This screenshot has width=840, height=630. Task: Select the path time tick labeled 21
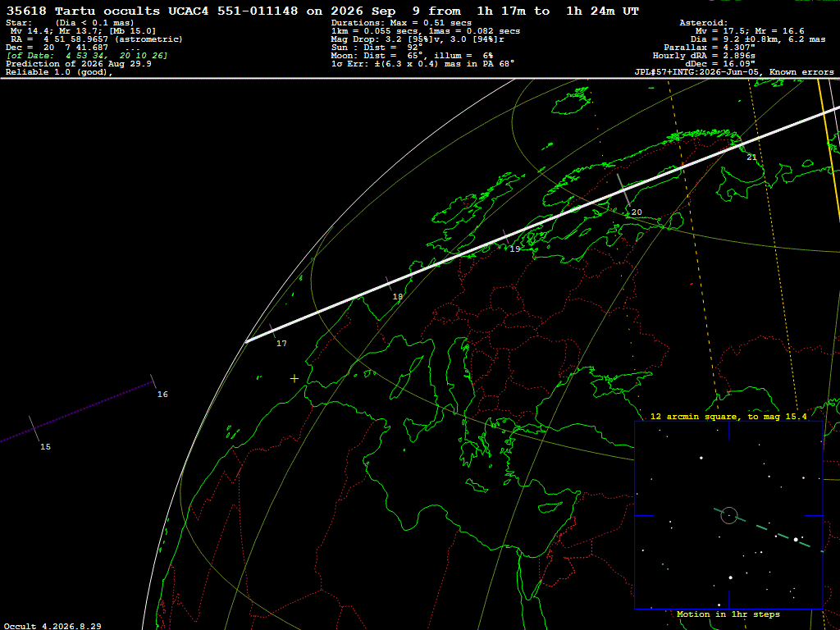click(751, 157)
